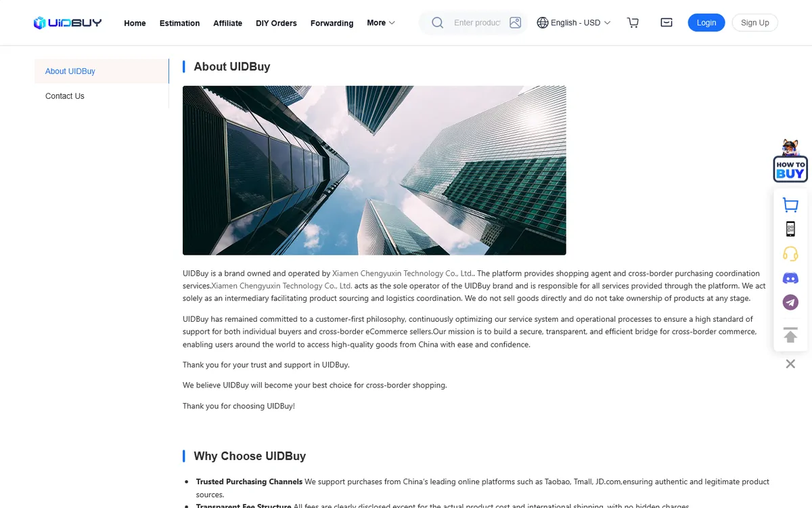
Task: Click the About UIDBuy heading
Action: coord(232,66)
